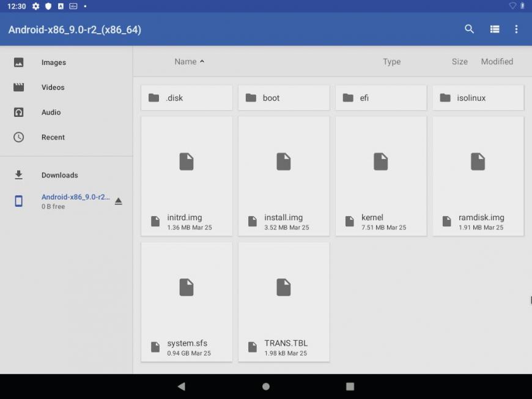Click the small file icon beside install.img
Screen dimensions: 532x399
point(253,222)
